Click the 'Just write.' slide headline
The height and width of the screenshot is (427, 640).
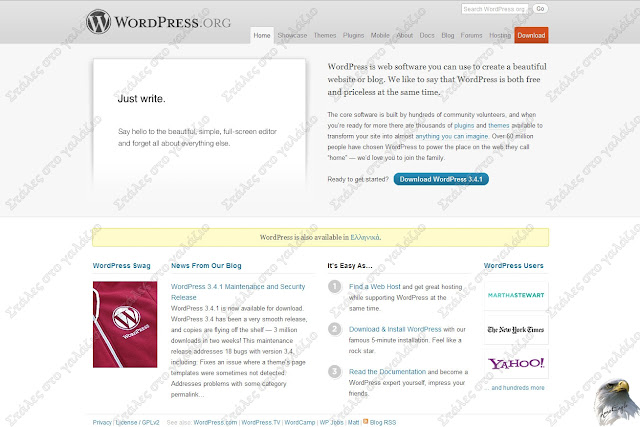pyautogui.click(x=141, y=99)
